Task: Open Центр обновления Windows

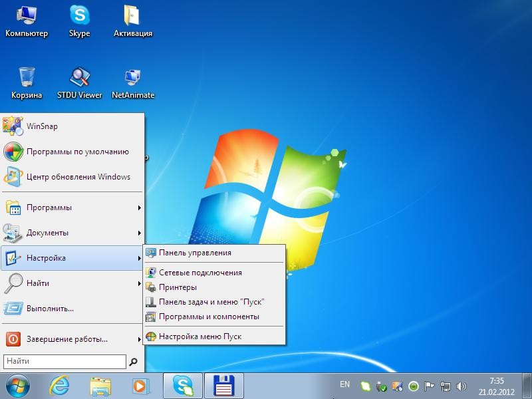Action: (x=72, y=177)
